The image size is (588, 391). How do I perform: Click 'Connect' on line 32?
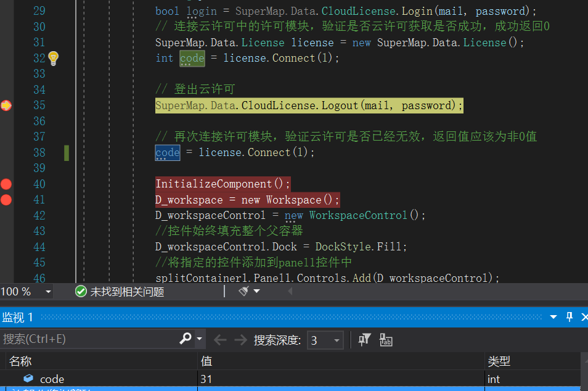[x=293, y=58]
